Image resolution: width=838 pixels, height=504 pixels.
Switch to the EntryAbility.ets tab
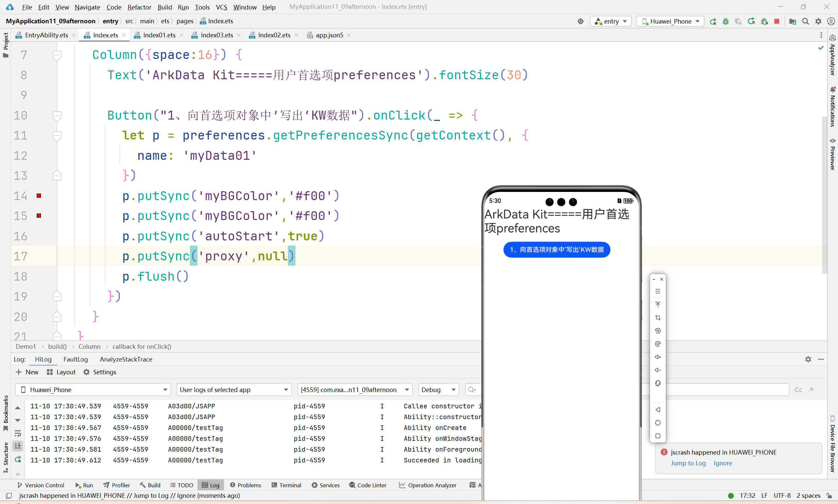[x=46, y=35]
